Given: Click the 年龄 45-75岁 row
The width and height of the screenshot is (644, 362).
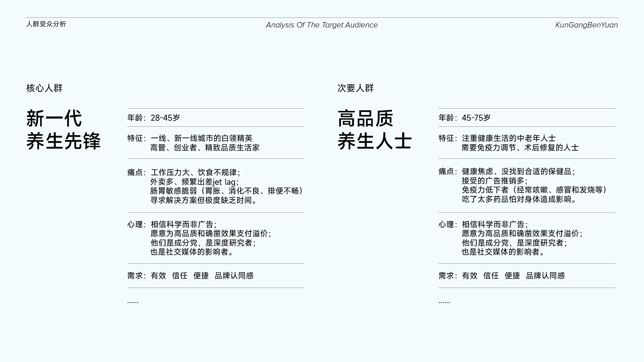Looking at the screenshot, I should pyautogui.click(x=465, y=118).
